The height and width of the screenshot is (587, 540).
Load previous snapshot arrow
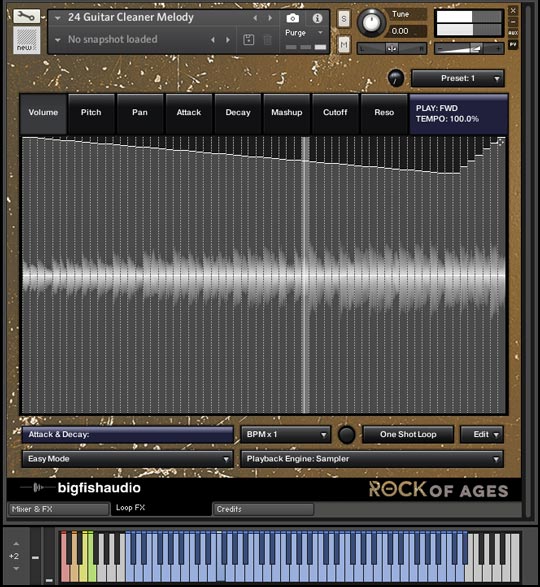(213, 40)
